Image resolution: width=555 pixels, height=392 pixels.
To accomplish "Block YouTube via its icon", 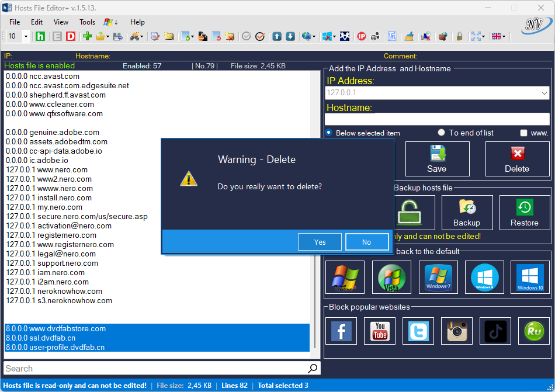I will click(x=380, y=331).
